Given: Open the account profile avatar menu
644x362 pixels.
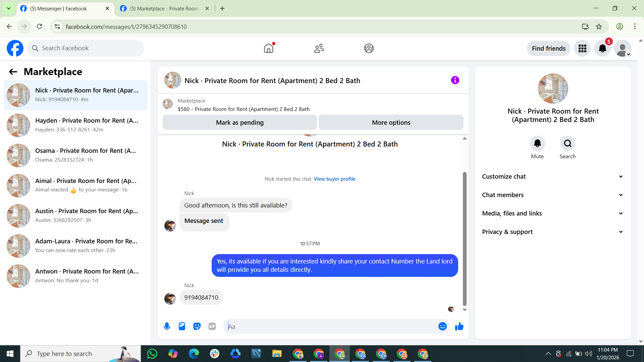Looking at the screenshot, I should pos(623,49).
